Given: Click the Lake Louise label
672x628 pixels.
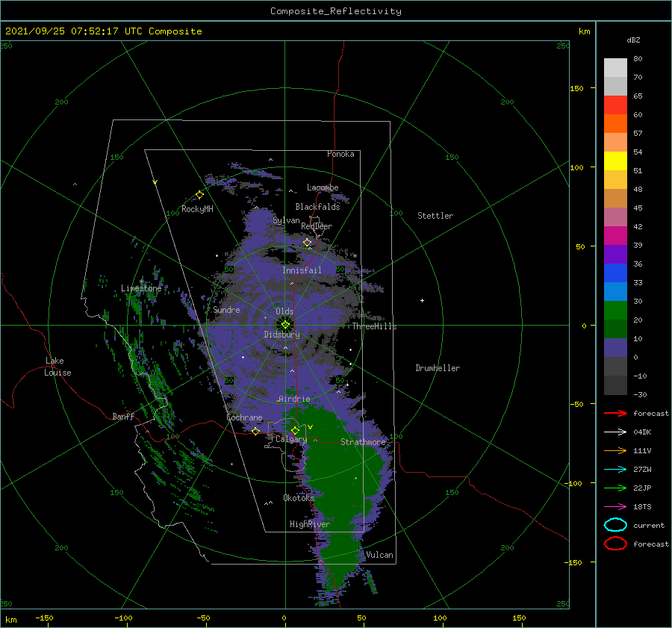Looking at the screenshot, I should click(57, 367).
